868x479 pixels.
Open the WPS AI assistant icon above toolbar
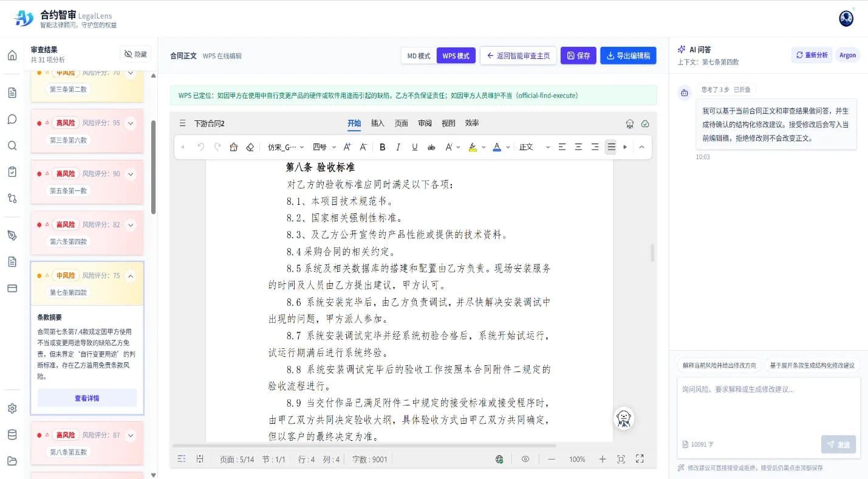click(x=630, y=123)
